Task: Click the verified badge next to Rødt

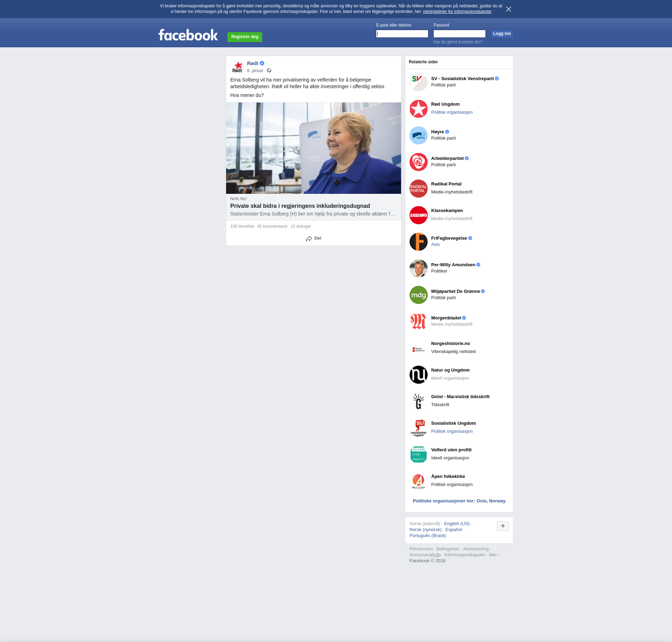Action: pyautogui.click(x=262, y=63)
